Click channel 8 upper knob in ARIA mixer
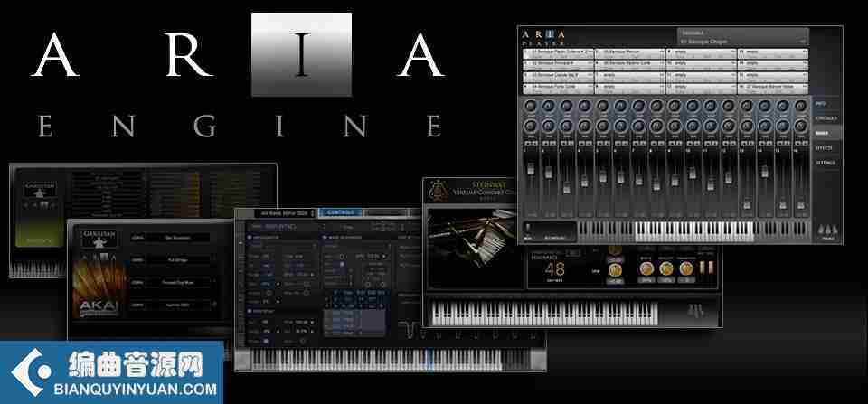 pos(656,106)
